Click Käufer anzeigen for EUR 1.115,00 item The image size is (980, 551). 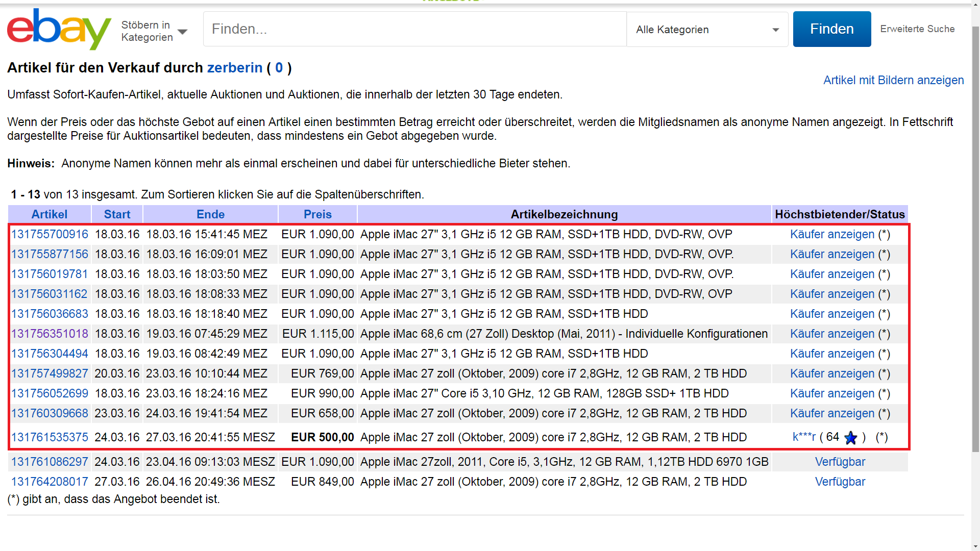832,334
